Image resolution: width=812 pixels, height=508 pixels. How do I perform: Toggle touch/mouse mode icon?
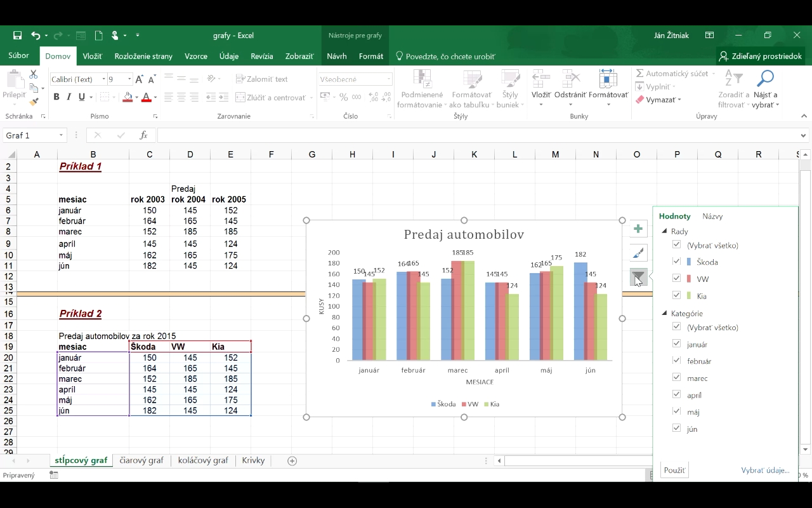pos(115,36)
